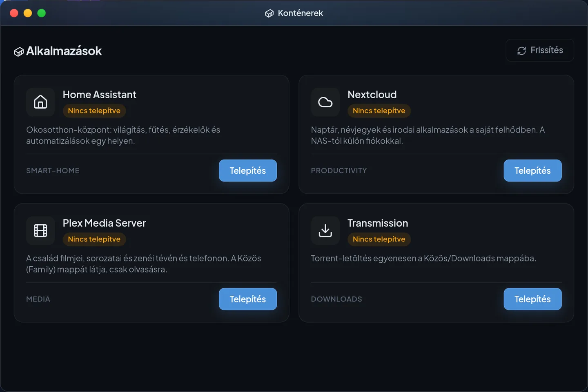Click Nincs telepítve badge under Nextcloud
The height and width of the screenshot is (392, 588).
(x=379, y=111)
